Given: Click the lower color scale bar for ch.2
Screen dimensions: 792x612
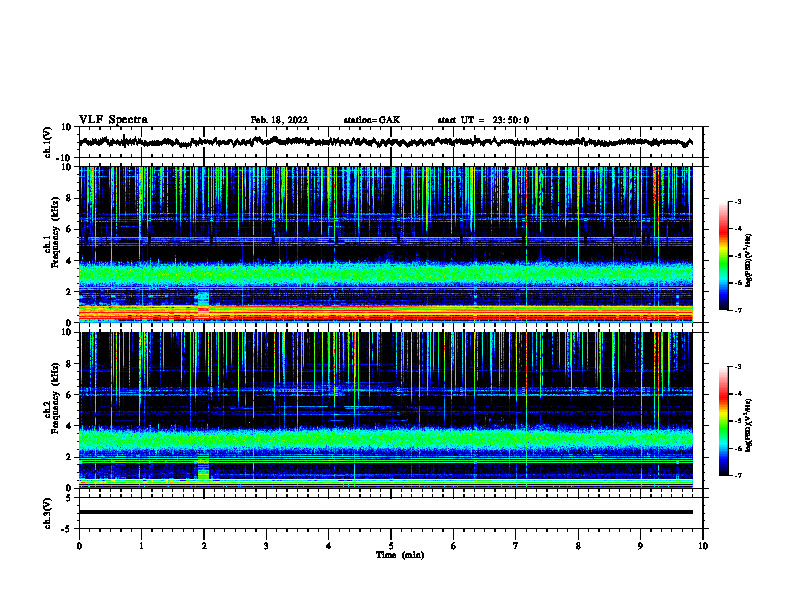Looking at the screenshot, I should pos(724,421).
